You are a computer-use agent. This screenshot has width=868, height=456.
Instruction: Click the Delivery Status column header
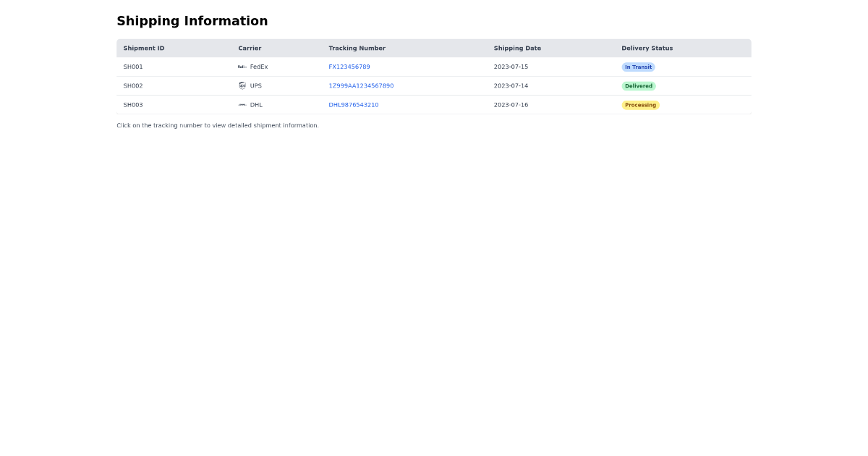point(647,48)
